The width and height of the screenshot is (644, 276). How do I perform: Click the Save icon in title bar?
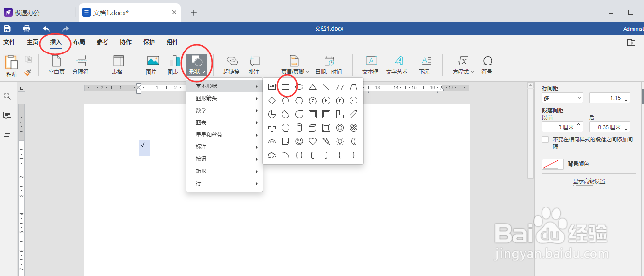point(7,29)
